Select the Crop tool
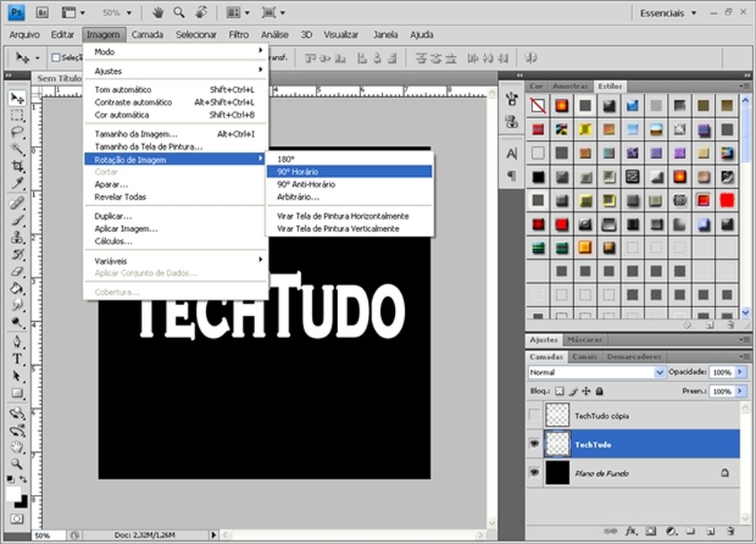756x544 pixels. (x=17, y=166)
